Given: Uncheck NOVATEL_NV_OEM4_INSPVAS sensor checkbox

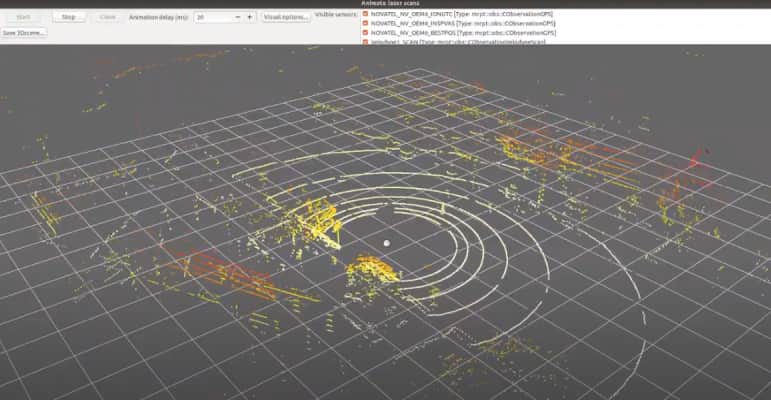Looking at the screenshot, I should [366, 23].
